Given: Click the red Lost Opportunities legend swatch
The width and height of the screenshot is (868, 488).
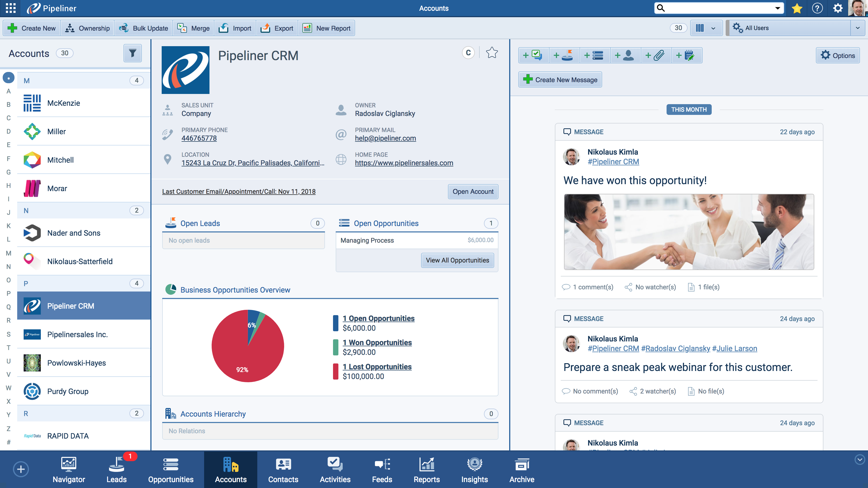Looking at the screenshot, I should click(336, 371).
